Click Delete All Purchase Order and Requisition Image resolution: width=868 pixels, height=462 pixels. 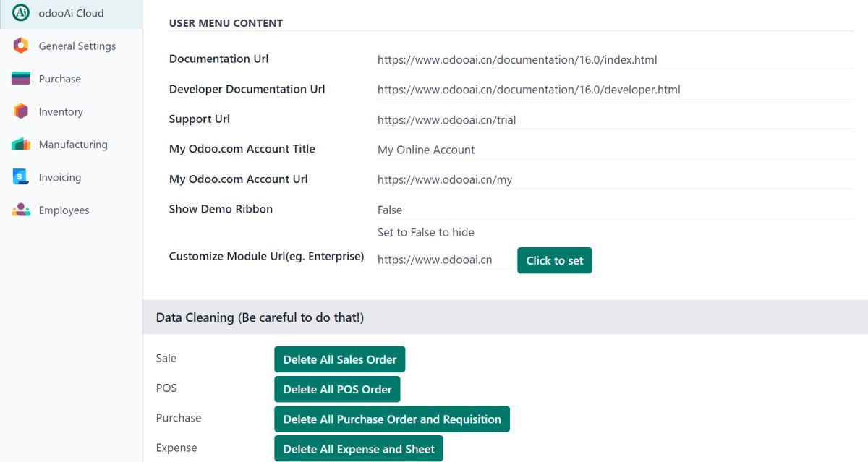[391, 419]
